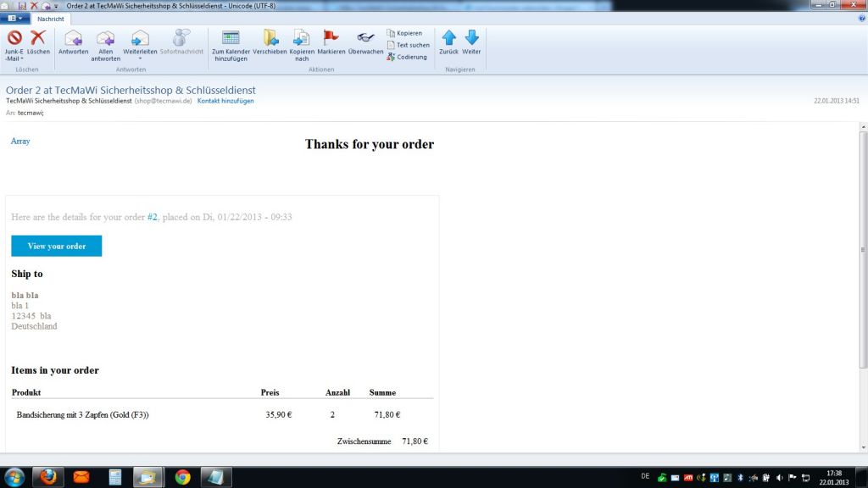Open Google Chrome from the taskbar
Viewport: 868px width, 488px height.
pyautogui.click(x=182, y=477)
